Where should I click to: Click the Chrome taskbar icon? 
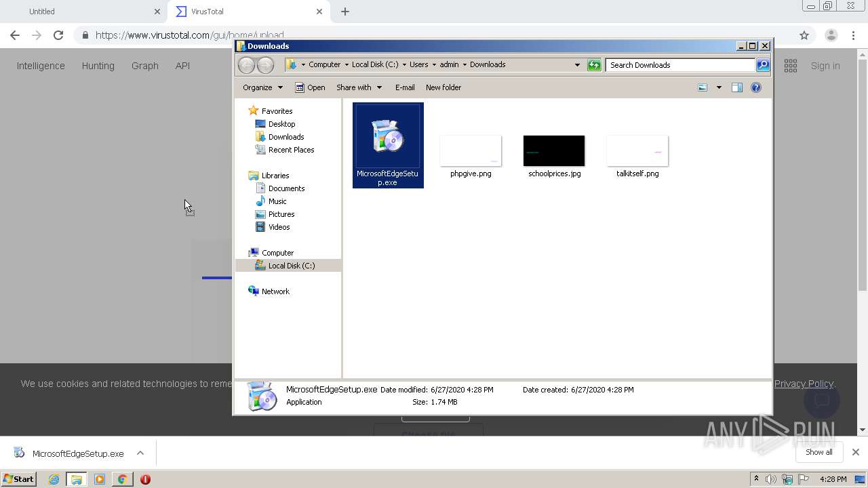122,479
